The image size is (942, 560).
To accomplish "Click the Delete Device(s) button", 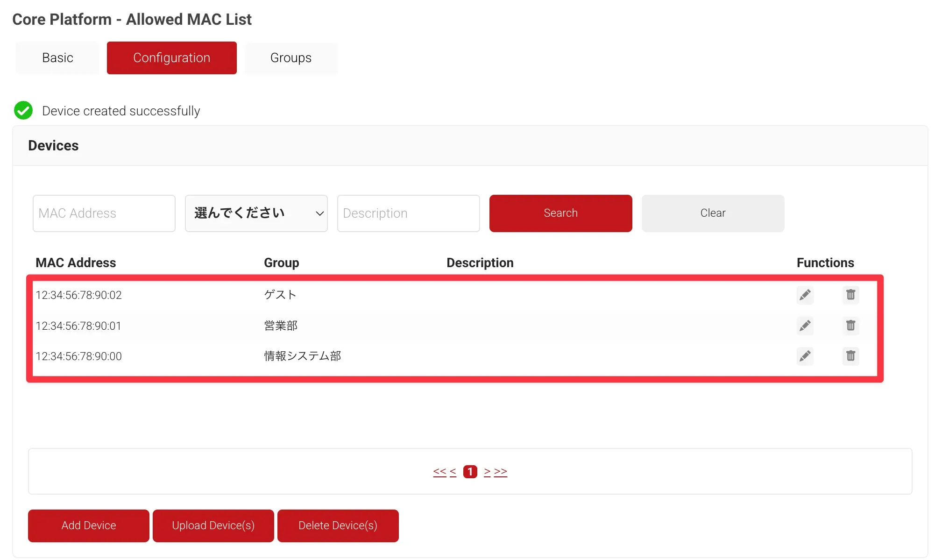I will 338,525.
